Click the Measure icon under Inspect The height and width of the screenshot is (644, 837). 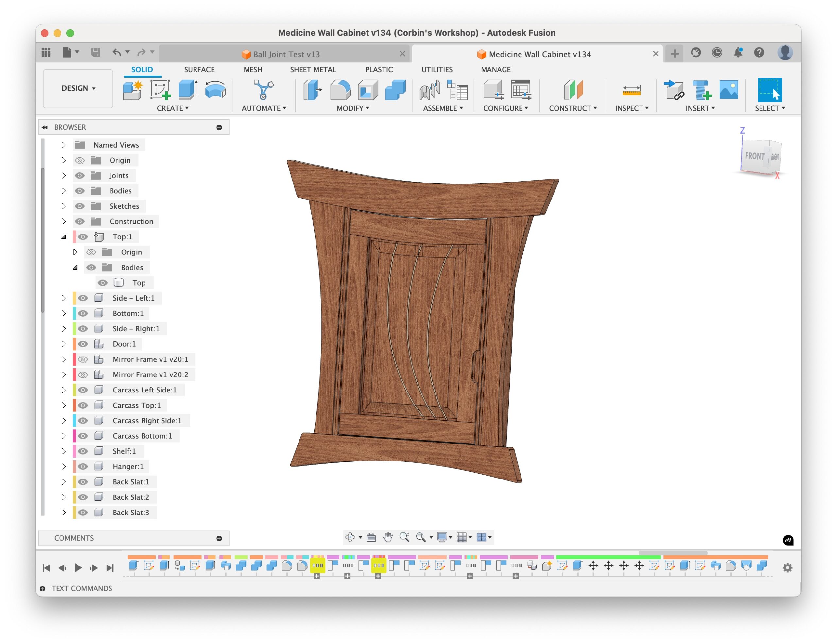pyautogui.click(x=631, y=90)
